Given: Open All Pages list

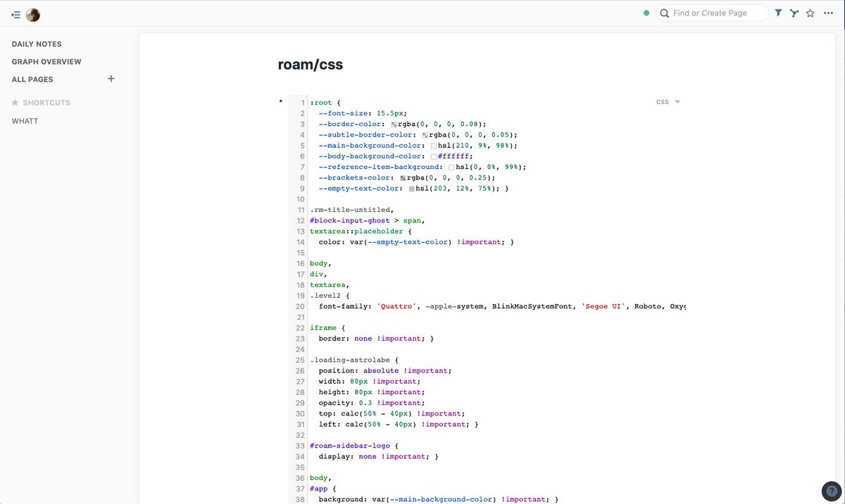Looking at the screenshot, I should coord(32,80).
